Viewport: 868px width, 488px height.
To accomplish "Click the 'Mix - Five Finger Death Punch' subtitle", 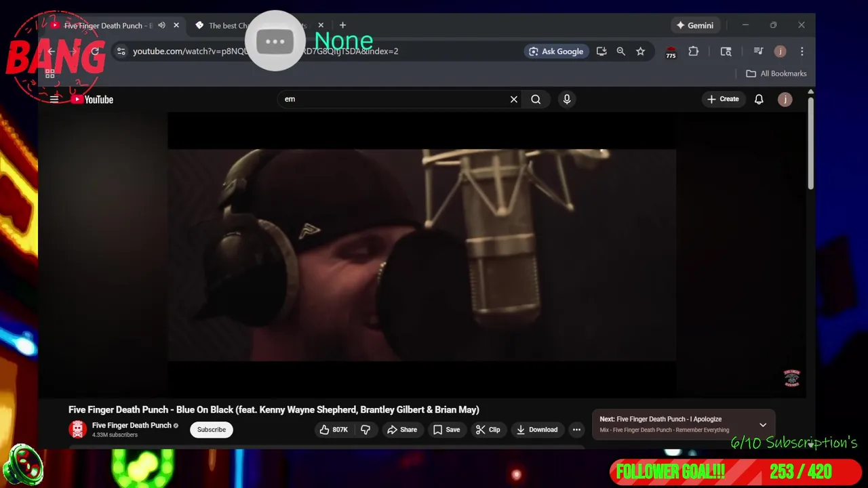I will pos(665,430).
